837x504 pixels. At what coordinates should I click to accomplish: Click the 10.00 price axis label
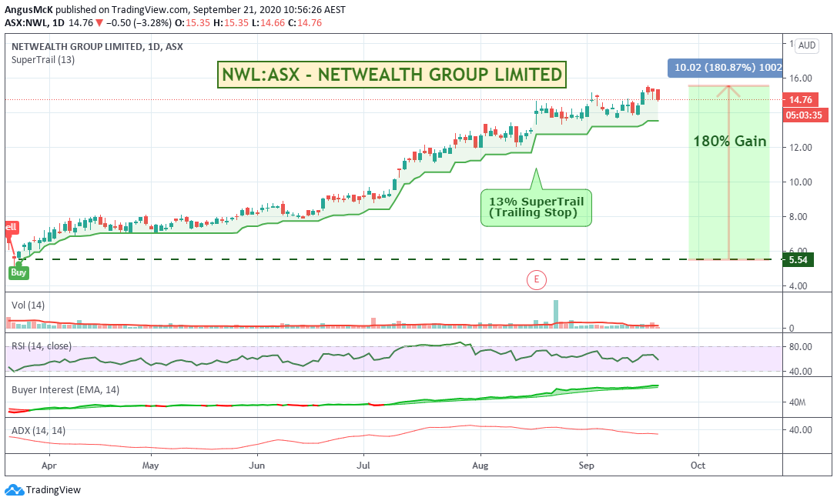pyautogui.click(x=800, y=182)
